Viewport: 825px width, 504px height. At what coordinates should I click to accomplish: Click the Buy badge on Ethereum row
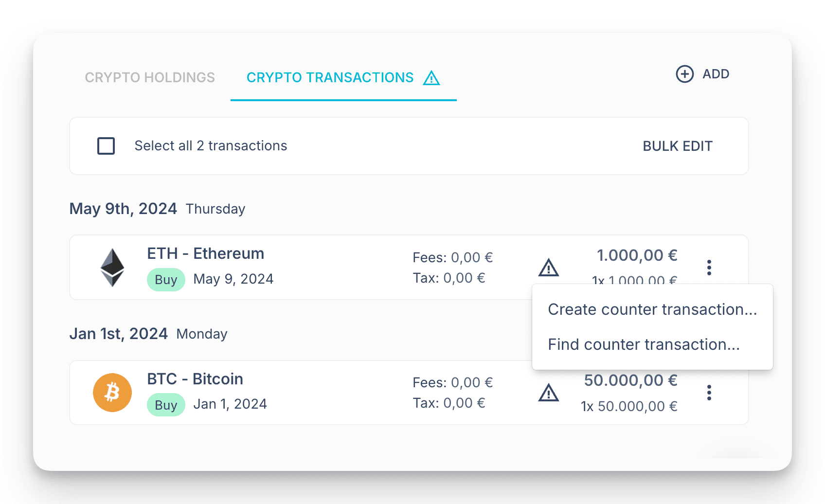[166, 280]
